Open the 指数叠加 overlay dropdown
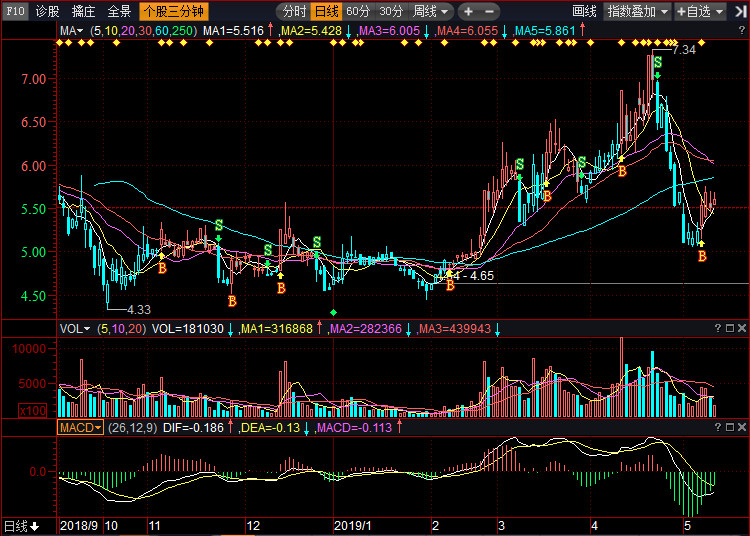 [x=638, y=12]
